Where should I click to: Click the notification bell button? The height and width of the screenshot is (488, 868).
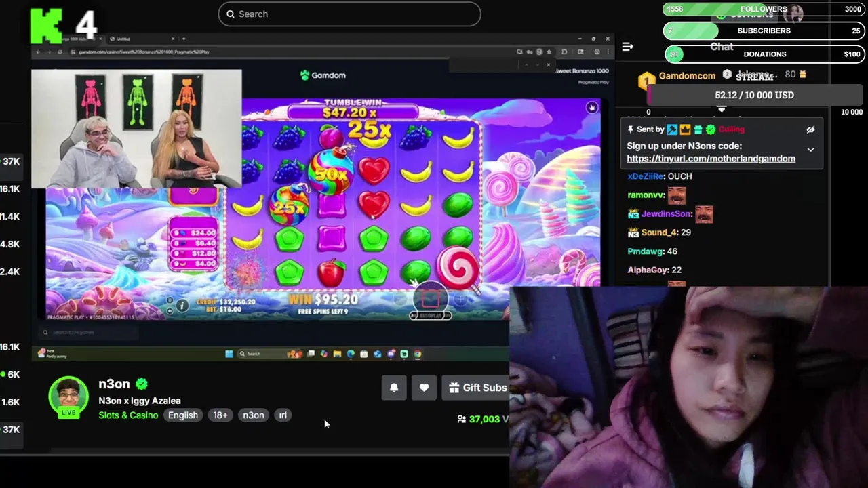click(394, 388)
